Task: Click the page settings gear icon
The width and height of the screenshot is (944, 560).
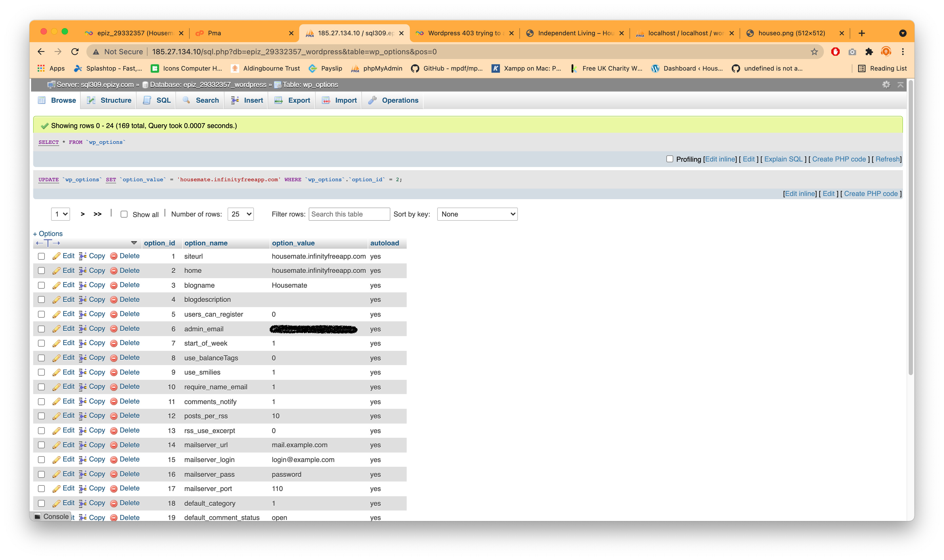Action: 886,85
